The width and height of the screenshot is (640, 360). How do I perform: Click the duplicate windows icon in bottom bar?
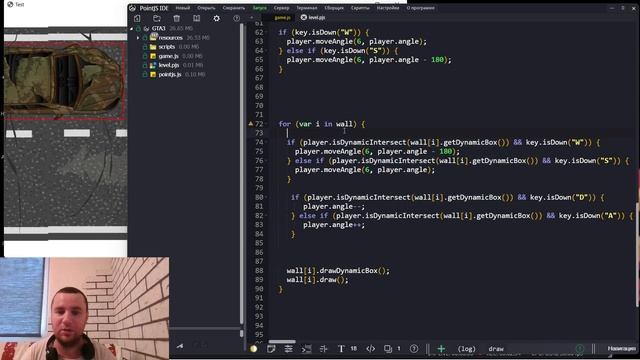point(388,349)
